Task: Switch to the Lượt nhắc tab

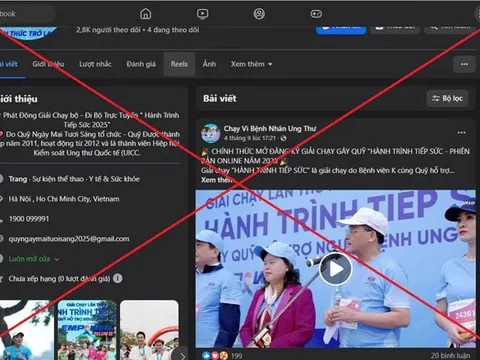Action: click(95, 64)
